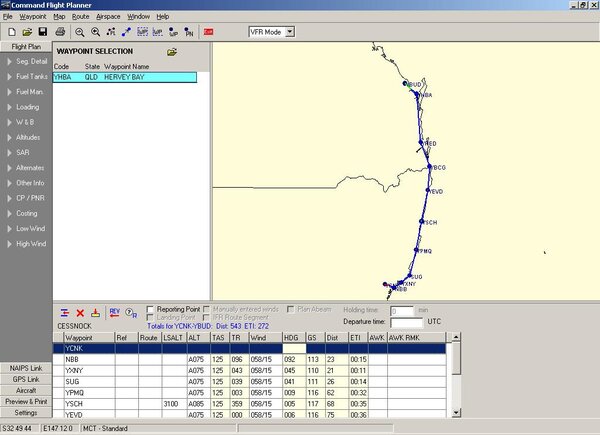Screen dimensions: 600x435
Task: Zoom out the map with the magnifier minus
Action: coord(80,32)
